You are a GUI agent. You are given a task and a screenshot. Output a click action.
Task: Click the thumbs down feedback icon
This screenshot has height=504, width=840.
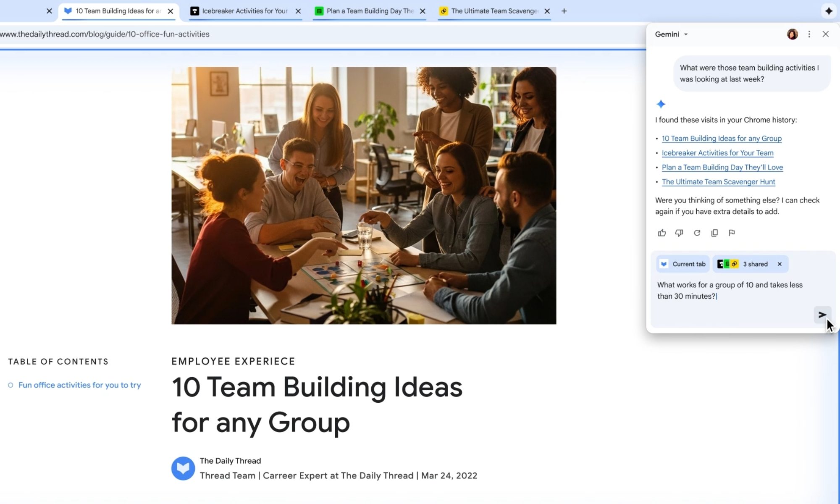(x=679, y=233)
